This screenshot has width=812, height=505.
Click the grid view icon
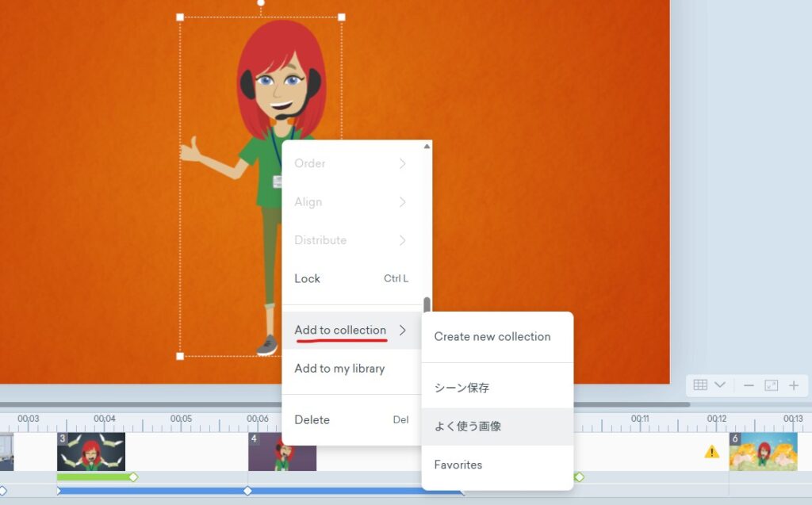(700, 385)
